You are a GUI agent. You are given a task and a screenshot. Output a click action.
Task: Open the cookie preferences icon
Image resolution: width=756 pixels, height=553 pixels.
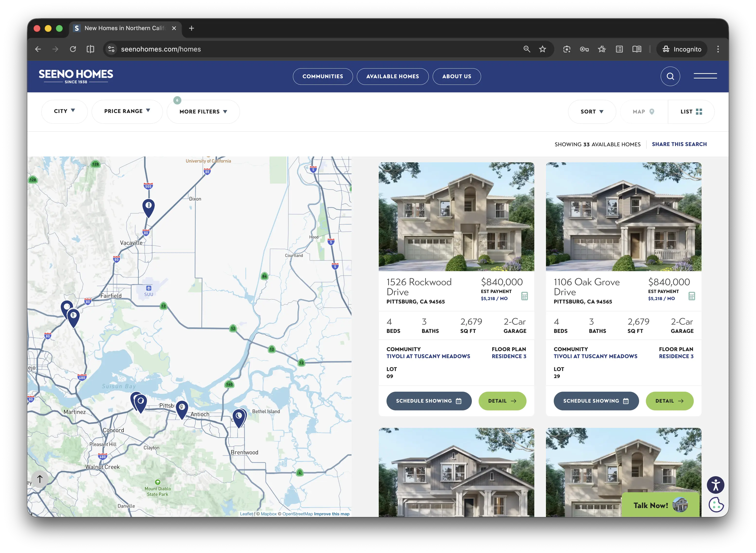[716, 505]
